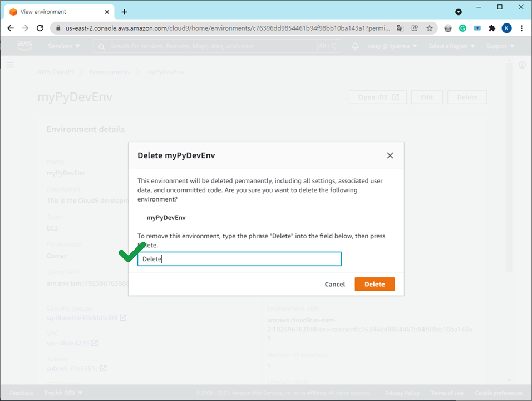Click the AWS logo home icon
This screenshot has width=532, height=401.
point(25,46)
